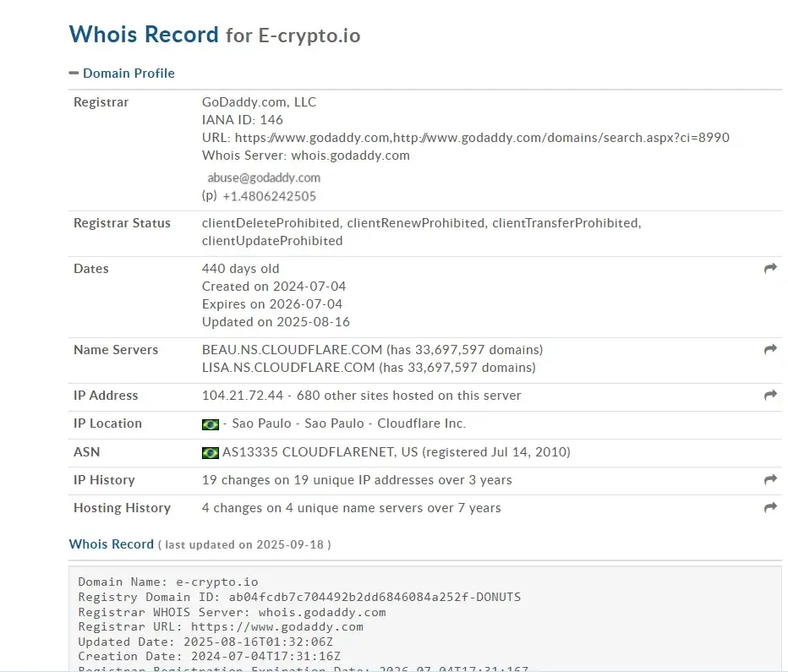Click the Whois Record for E-crypto.io title

coord(215,35)
